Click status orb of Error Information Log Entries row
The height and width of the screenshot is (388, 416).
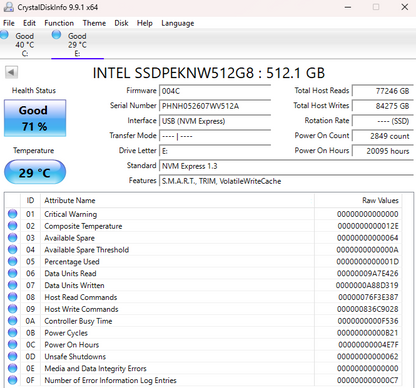12,380
